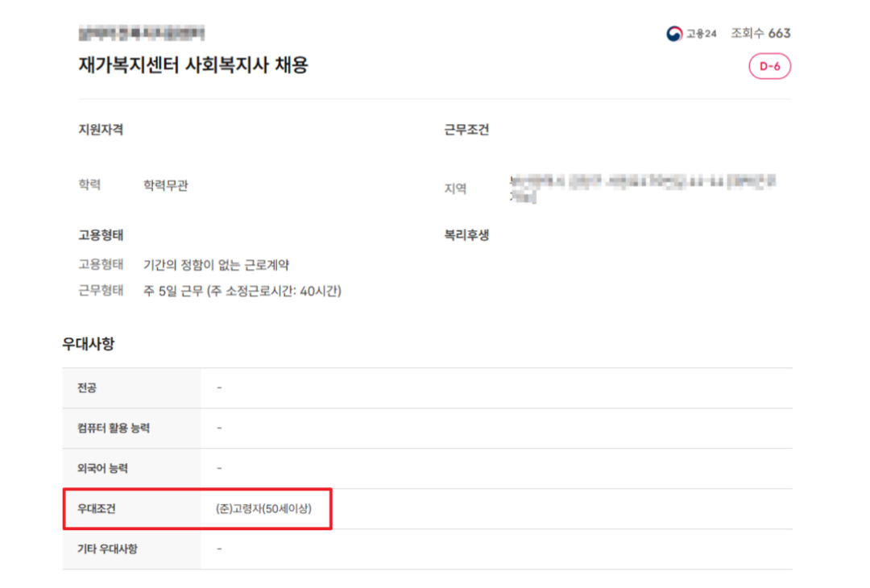The width and height of the screenshot is (870, 588).
Task: Click the 근무조건 section heading
Action: pyautogui.click(x=466, y=130)
